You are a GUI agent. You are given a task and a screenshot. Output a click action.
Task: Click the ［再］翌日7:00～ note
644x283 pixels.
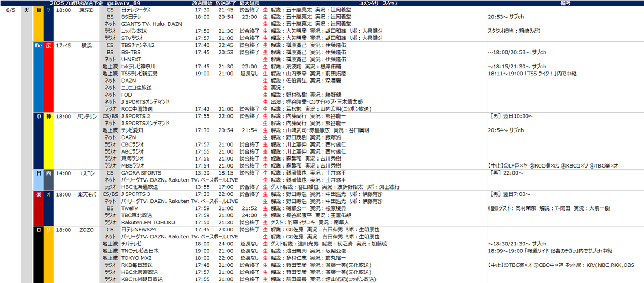tap(509, 194)
